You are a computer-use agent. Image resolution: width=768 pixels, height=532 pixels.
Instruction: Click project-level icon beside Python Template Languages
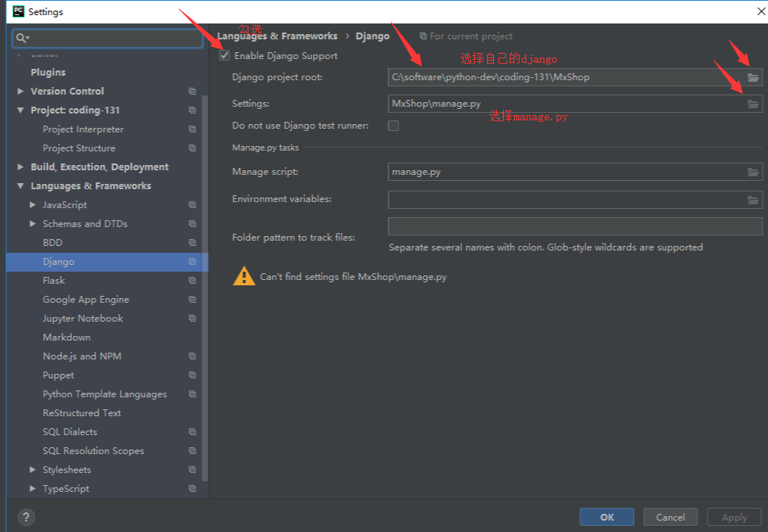click(x=192, y=394)
